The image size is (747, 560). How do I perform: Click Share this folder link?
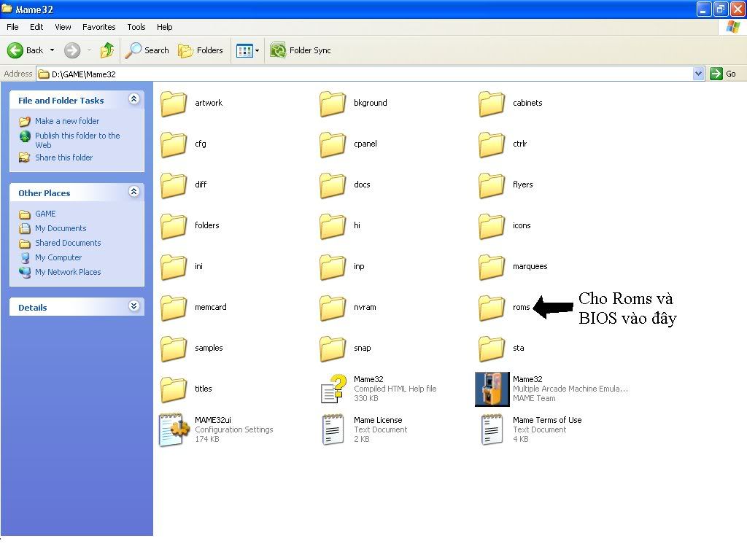(64, 157)
